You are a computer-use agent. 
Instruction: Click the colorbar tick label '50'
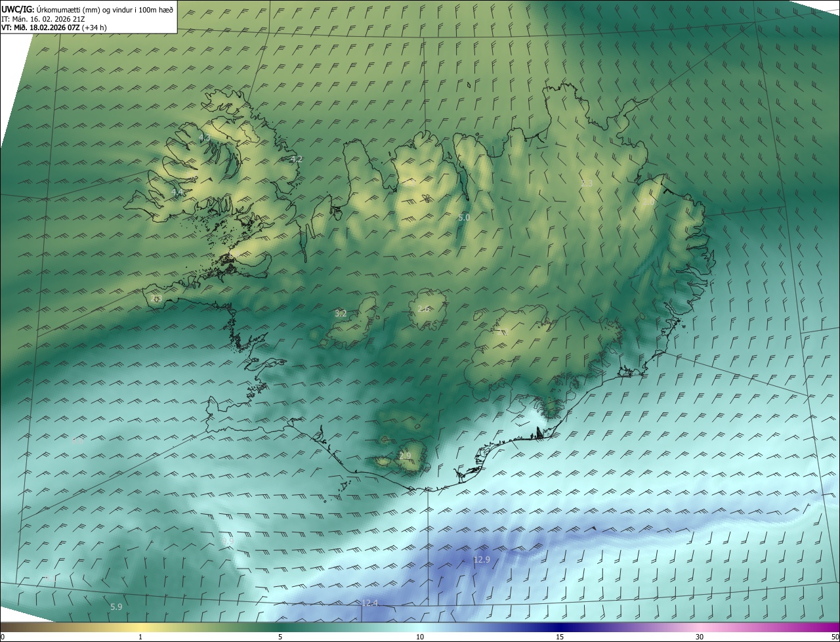coord(835,637)
